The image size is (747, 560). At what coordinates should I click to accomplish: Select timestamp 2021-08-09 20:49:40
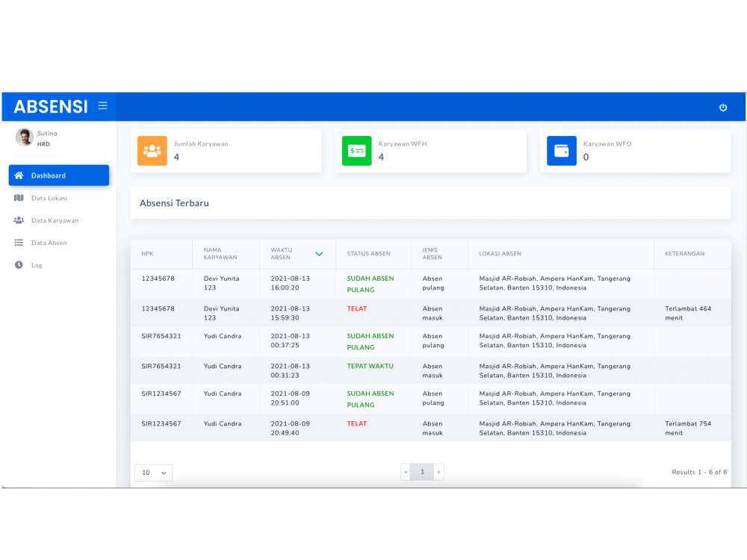(x=290, y=428)
